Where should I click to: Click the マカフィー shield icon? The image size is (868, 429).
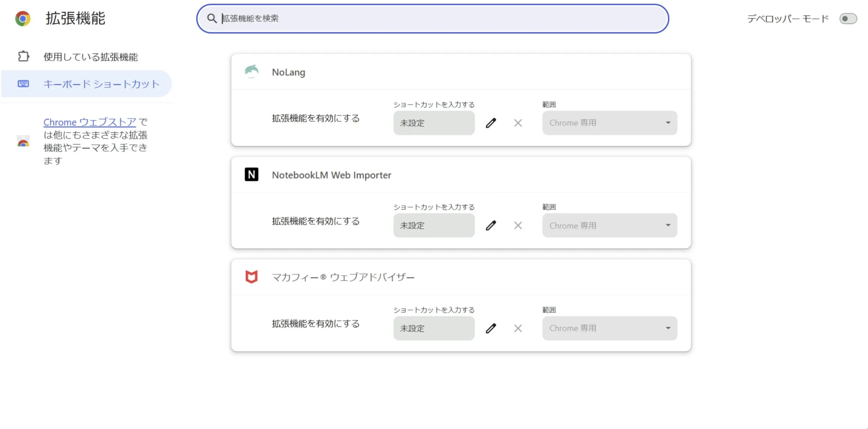[x=251, y=277]
